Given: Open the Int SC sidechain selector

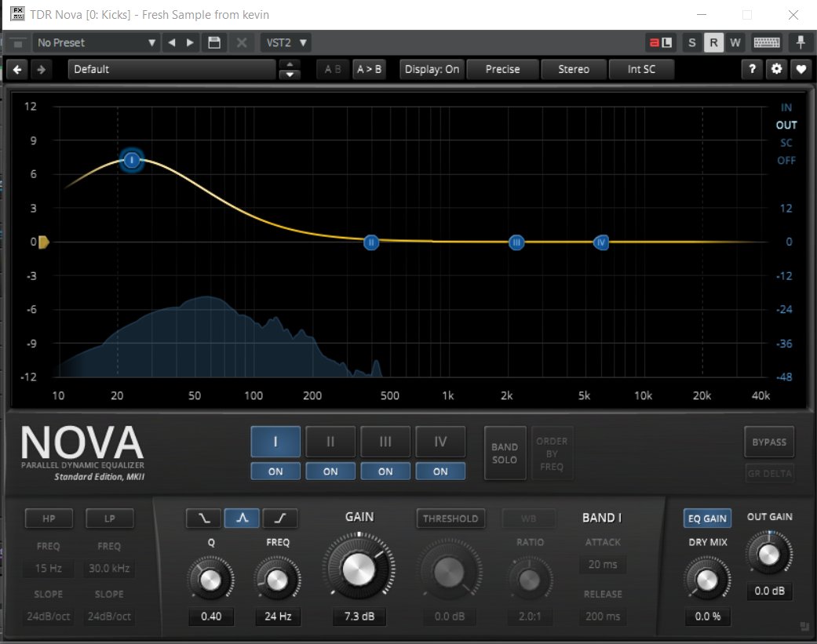Looking at the screenshot, I should [641, 69].
